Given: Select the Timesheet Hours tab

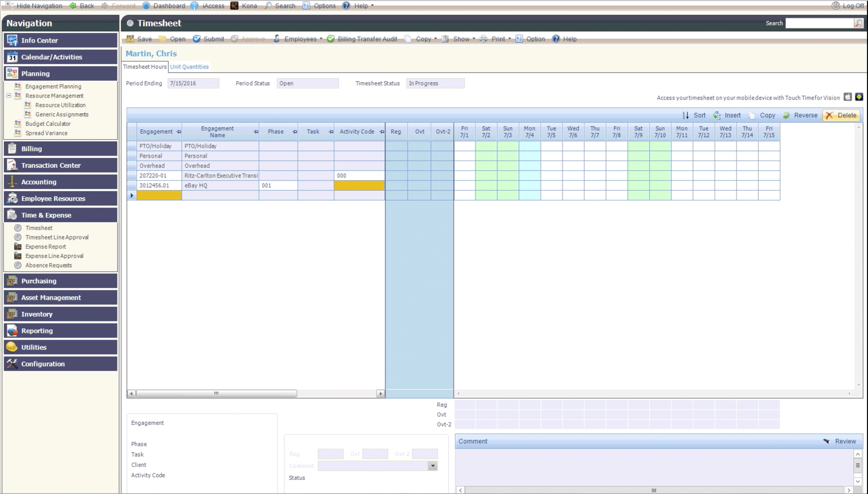Looking at the screenshot, I should [145, 66].
